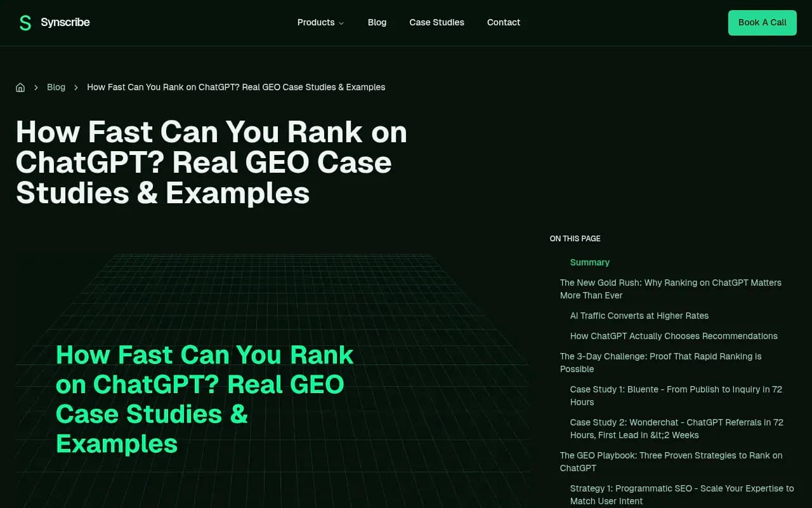
Task: Click the home icon in the breadcrumb
Action: pyautogui.click(x=20, y=87)
